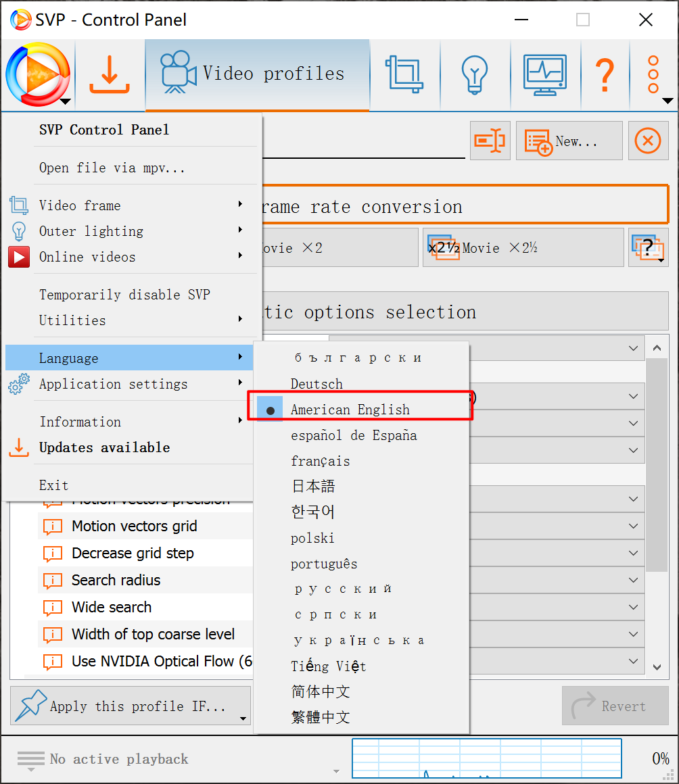Click Apply this profile IF... button

point(130,706)
